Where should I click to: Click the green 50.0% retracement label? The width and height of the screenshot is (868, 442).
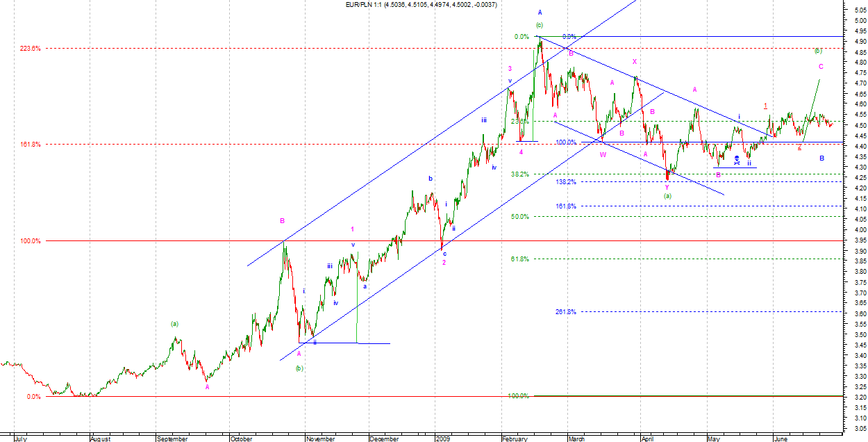[x=520, y=217]
